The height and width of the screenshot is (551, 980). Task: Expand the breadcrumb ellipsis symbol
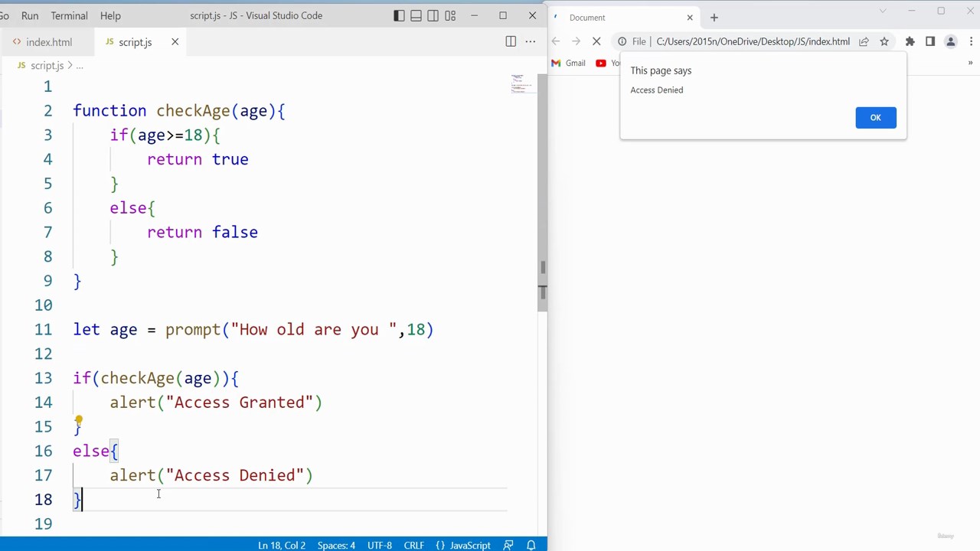(80, 66)
